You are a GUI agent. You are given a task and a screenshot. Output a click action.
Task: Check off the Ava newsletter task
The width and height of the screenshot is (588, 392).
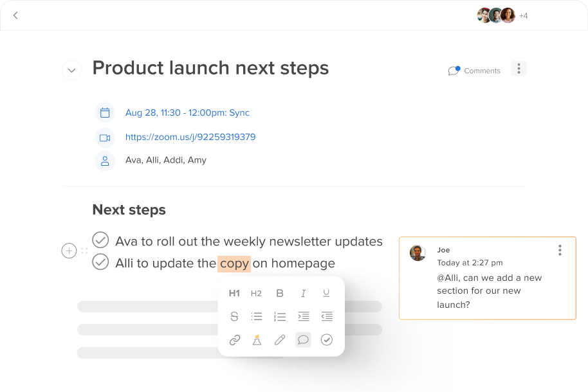point(100,240)
